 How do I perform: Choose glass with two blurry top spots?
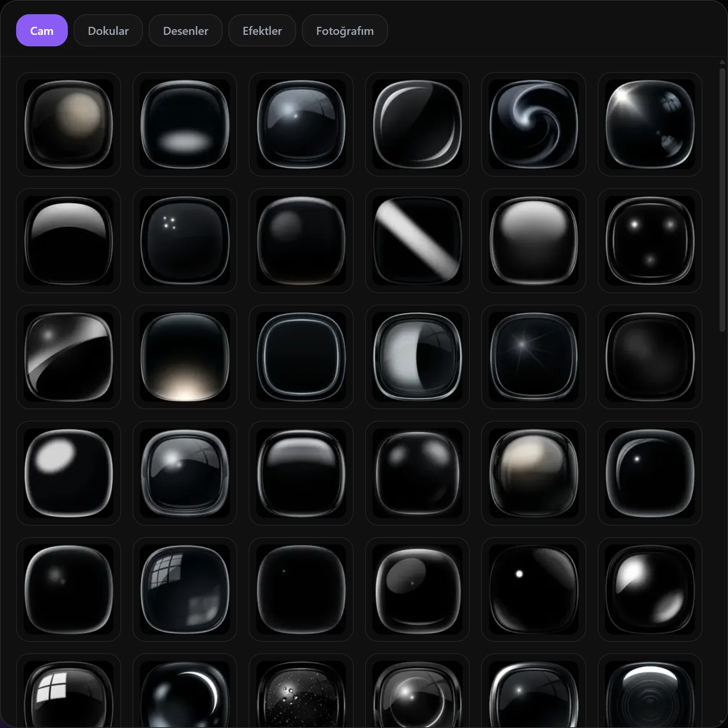click(x=417, y=473)
